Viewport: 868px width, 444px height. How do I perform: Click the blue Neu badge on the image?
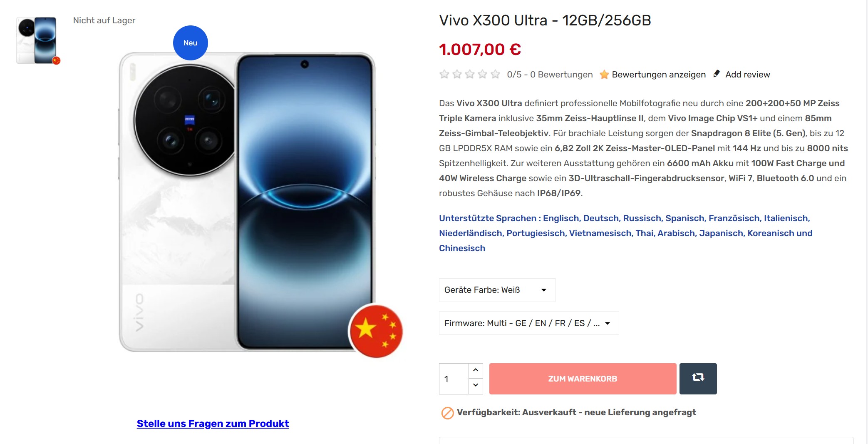click(191, 43)
